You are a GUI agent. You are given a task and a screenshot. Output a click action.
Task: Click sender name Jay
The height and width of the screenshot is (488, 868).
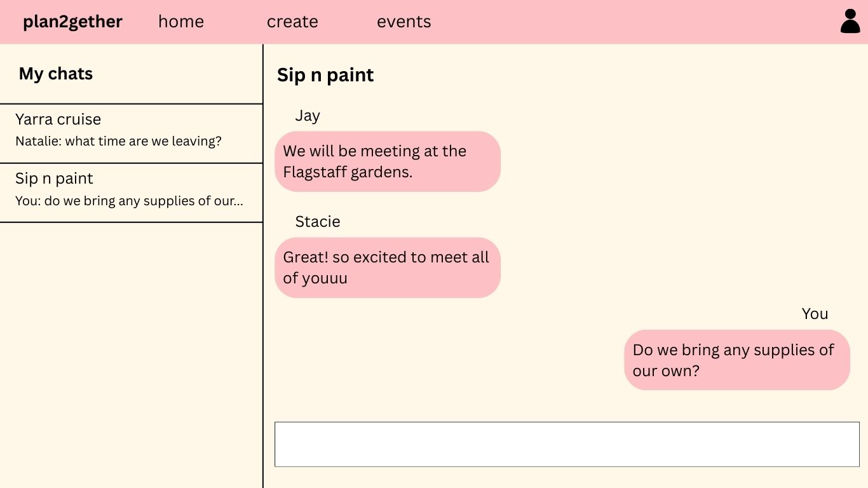point(308,116)
